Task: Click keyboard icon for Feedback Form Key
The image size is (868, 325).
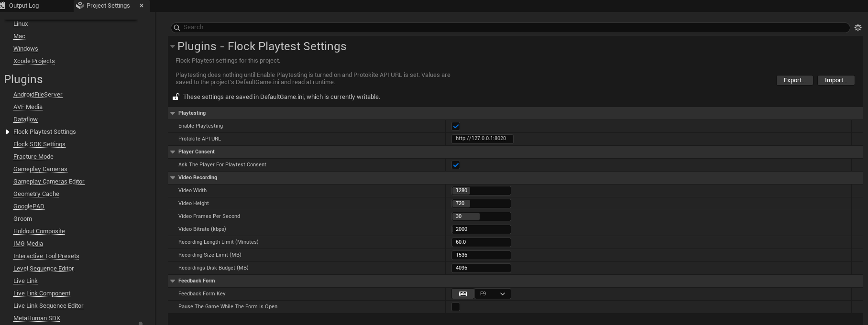Action: [463, 294]
